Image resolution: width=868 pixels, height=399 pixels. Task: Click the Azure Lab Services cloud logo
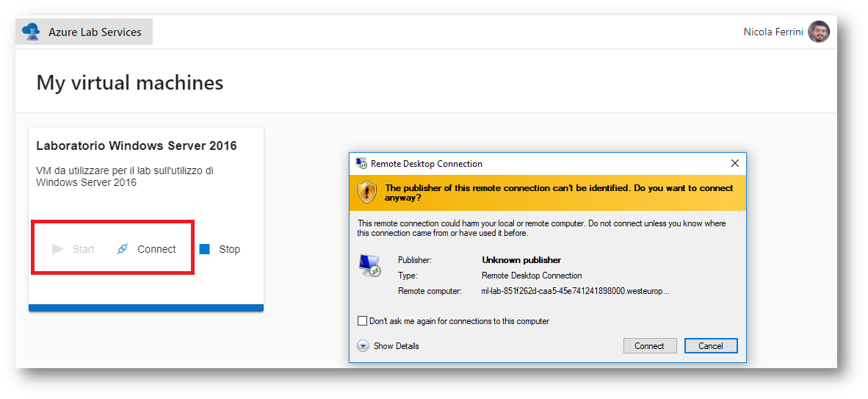[x=30, y=32]
